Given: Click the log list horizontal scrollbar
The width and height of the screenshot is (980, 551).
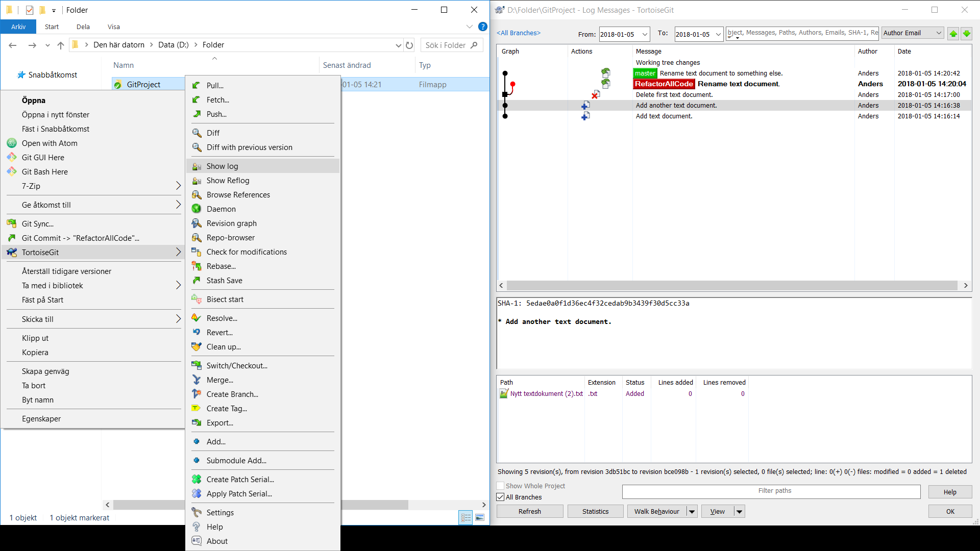Looking at the screenshot, I should 732,286.
